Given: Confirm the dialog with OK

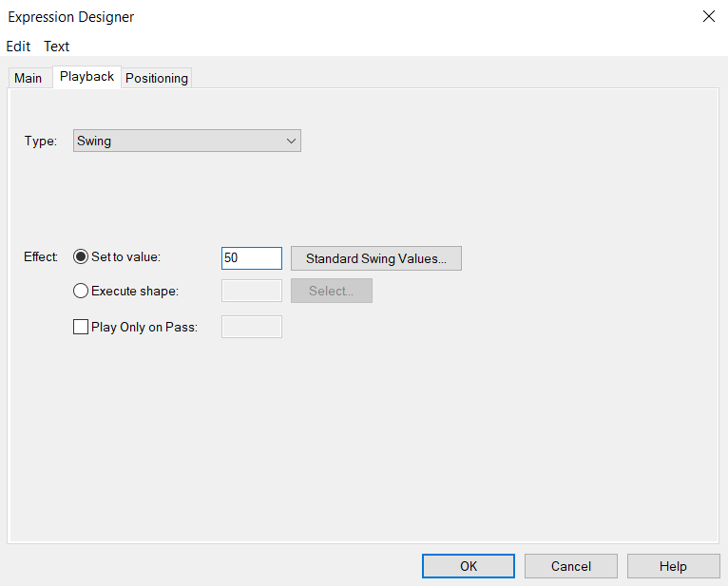Looking at the screenshot, I should tap(469, 566).
